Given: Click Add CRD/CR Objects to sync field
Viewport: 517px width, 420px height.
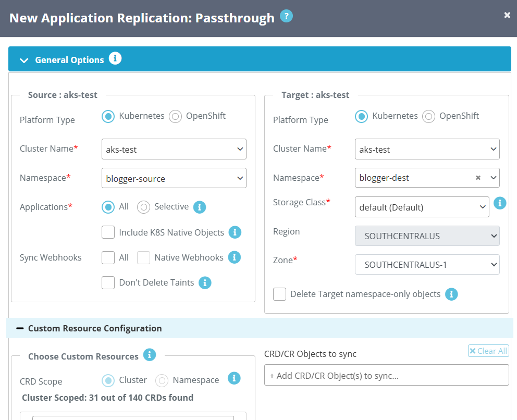Looking at the screenshot, I should tap(386, 375).
